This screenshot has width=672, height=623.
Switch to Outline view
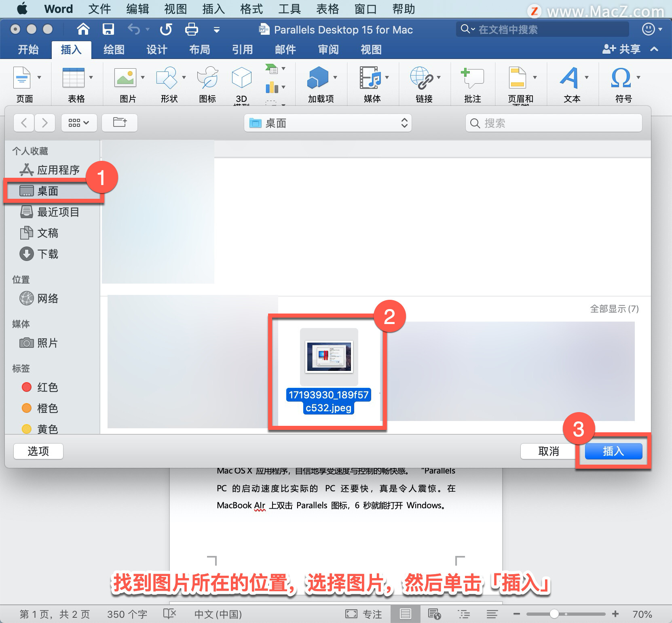pyautogui.click(x=464, y=614)
